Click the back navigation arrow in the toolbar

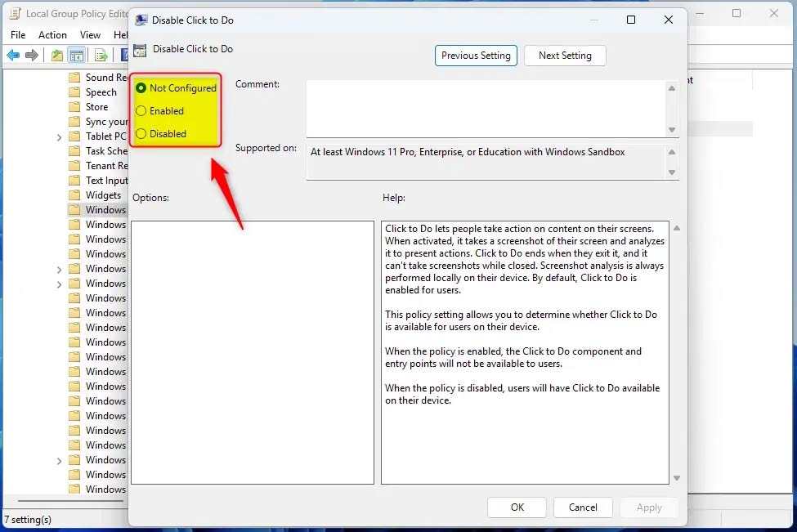14,55
